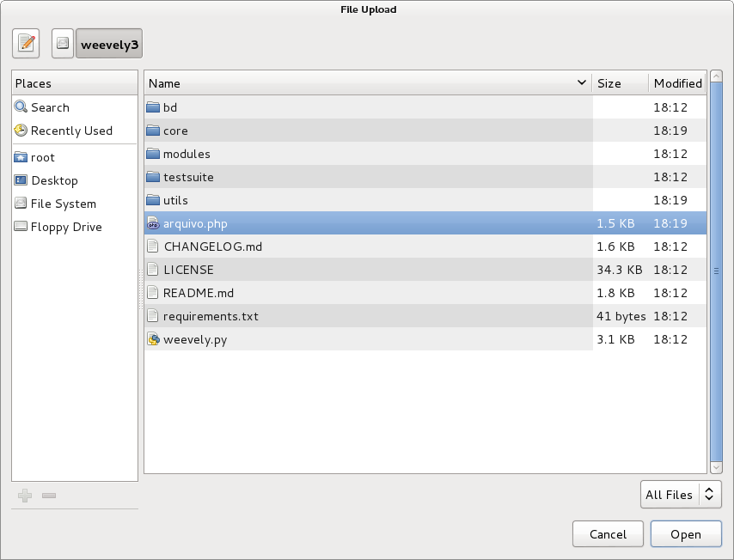The image size is (734, 560).
Task: Open the Search place in sidebar
Action: pos(50,107)
